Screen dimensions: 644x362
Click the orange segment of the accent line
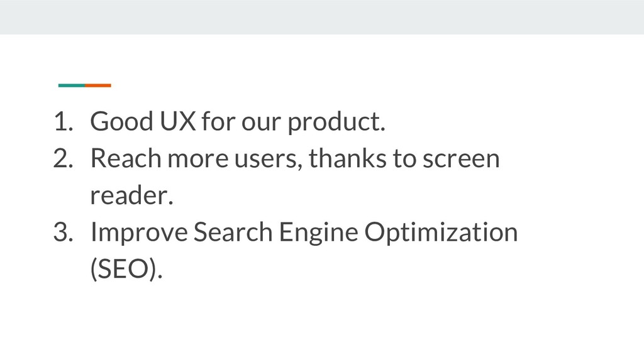click(98, 85)
